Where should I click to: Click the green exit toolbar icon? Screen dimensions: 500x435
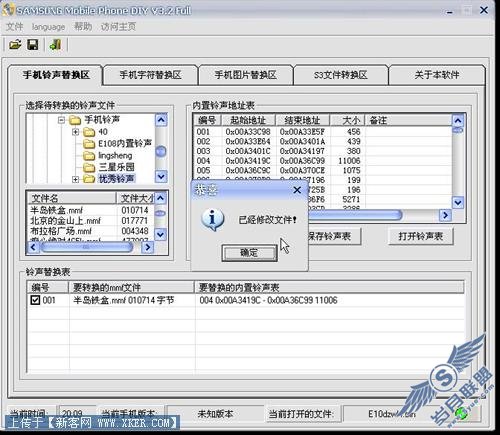(56, 44)
